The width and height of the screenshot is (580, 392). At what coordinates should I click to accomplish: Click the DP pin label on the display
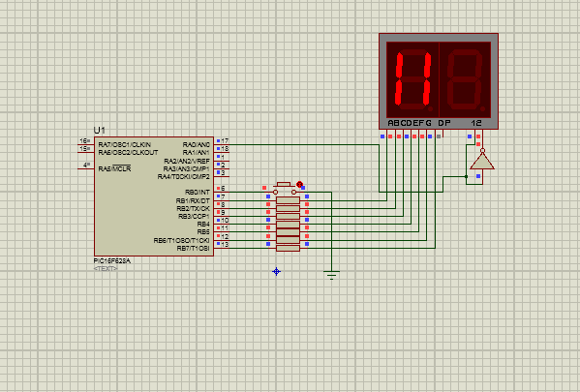point(444,123)
